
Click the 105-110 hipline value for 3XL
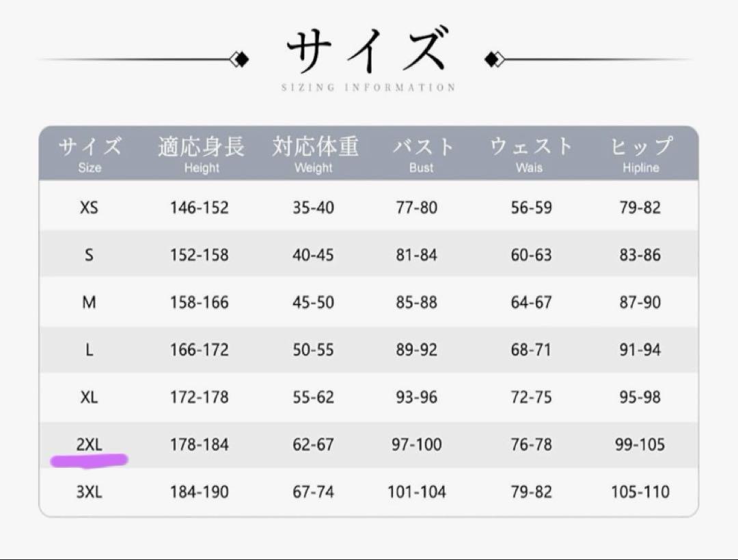(x=640, y=492)
